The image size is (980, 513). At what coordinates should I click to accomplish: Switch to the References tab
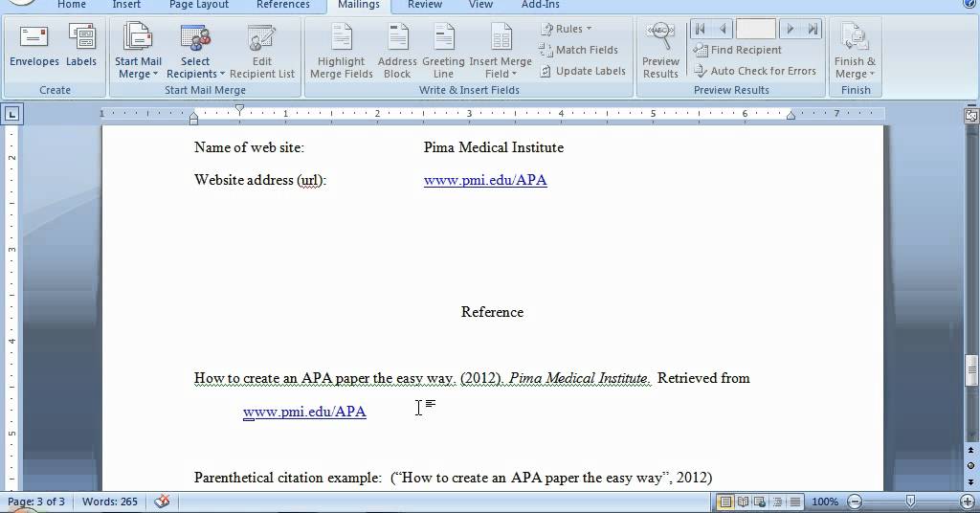[283, 5]
